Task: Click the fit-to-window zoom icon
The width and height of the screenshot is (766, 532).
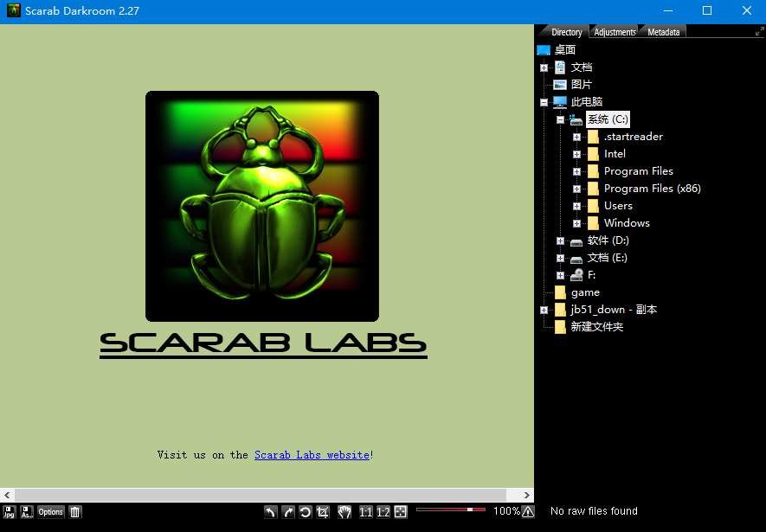Action: (401, 511)
